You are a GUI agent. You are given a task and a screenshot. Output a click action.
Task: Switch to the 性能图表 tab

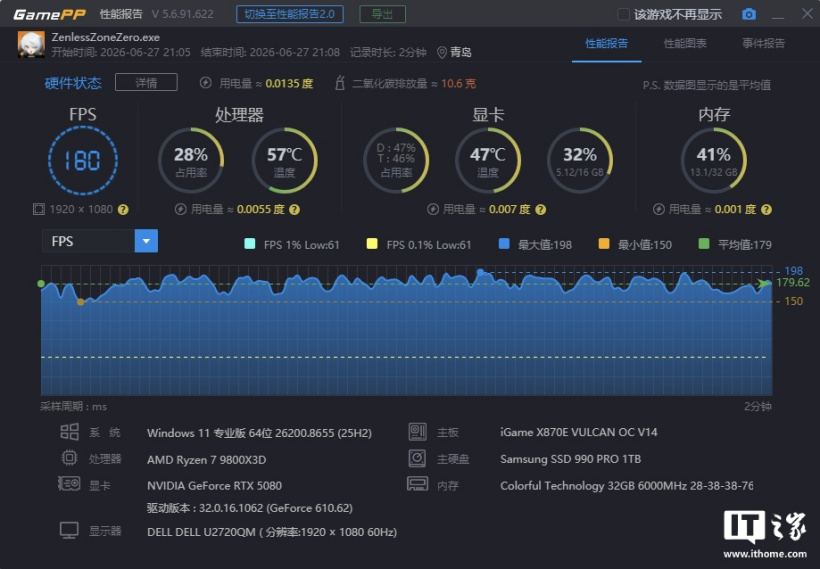tap(685, 43)
